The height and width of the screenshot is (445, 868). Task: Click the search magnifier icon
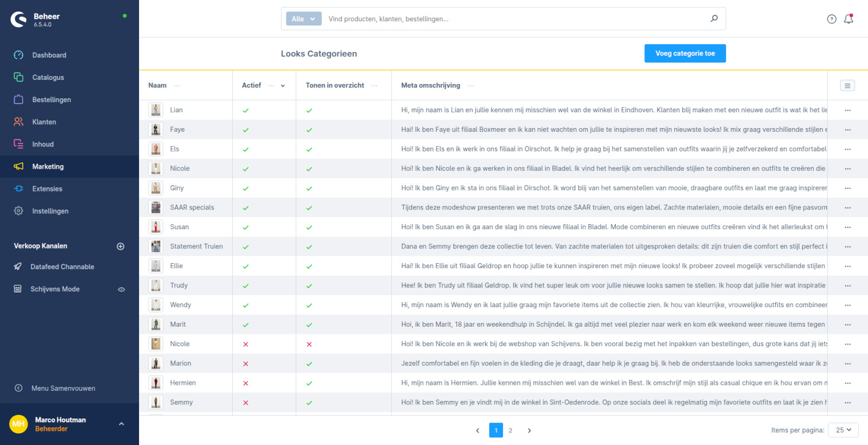point(714,18)
